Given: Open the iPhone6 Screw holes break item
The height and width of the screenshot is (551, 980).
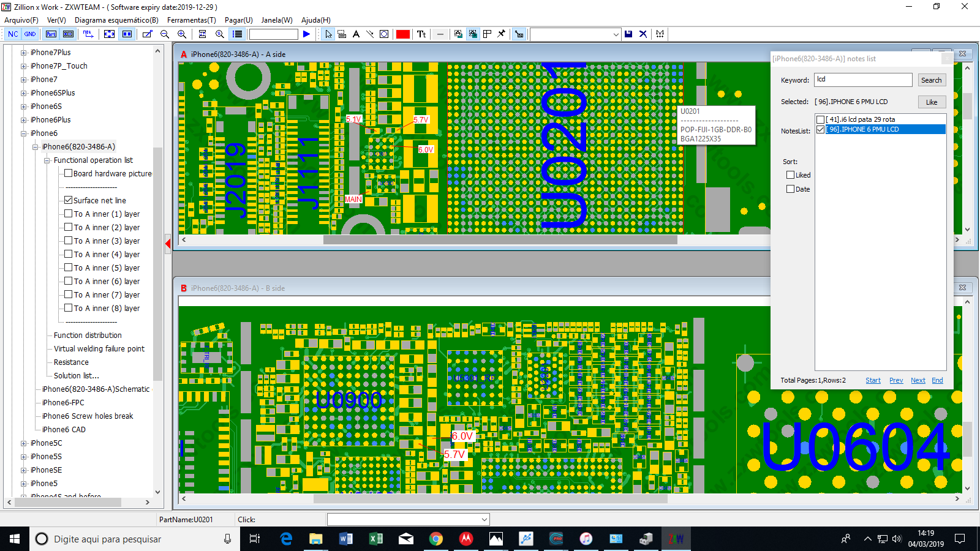Looking at the screenshot, I should 88,416.
